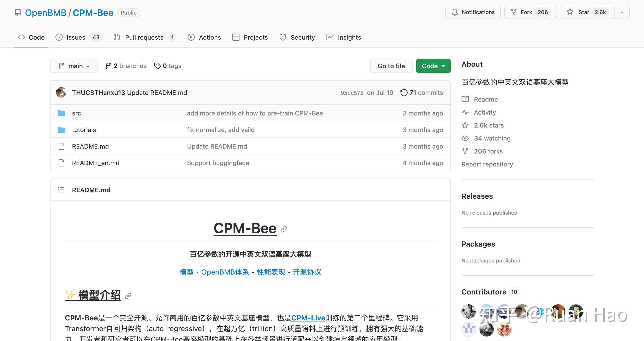644x341 pixels.
Task: Open the star lists dropdown arrow
Action: click(x=622, y=13)
